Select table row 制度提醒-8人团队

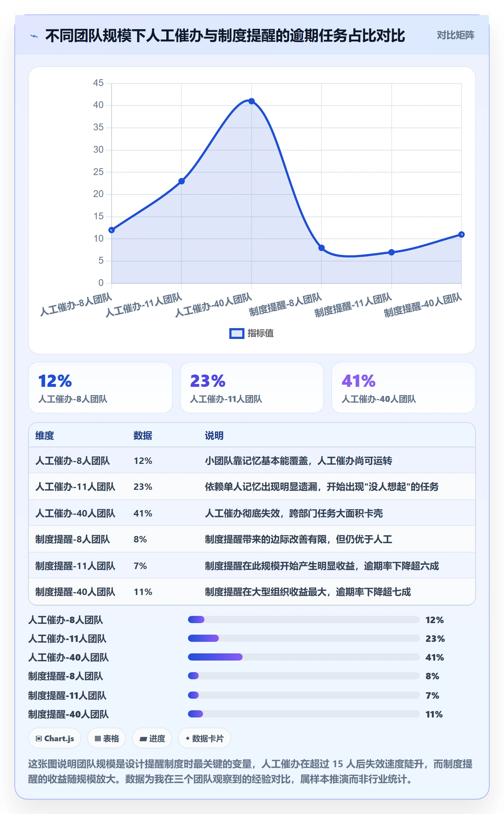pyautogui.click(x=252, y=539)
